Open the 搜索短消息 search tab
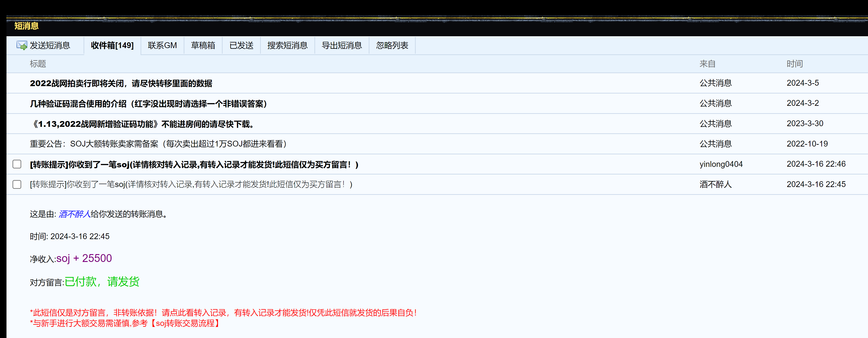Viewport: 868px width, 338px height. [x=287, y=46]
